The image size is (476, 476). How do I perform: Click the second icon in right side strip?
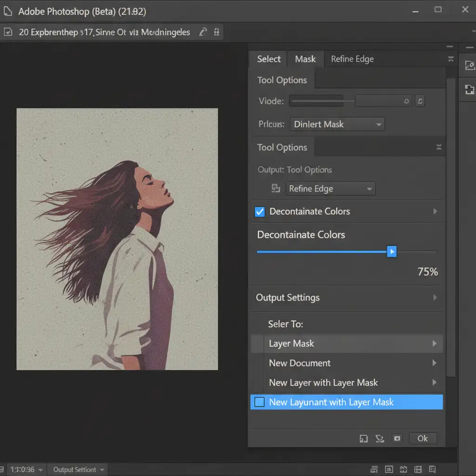click(469, 89)
